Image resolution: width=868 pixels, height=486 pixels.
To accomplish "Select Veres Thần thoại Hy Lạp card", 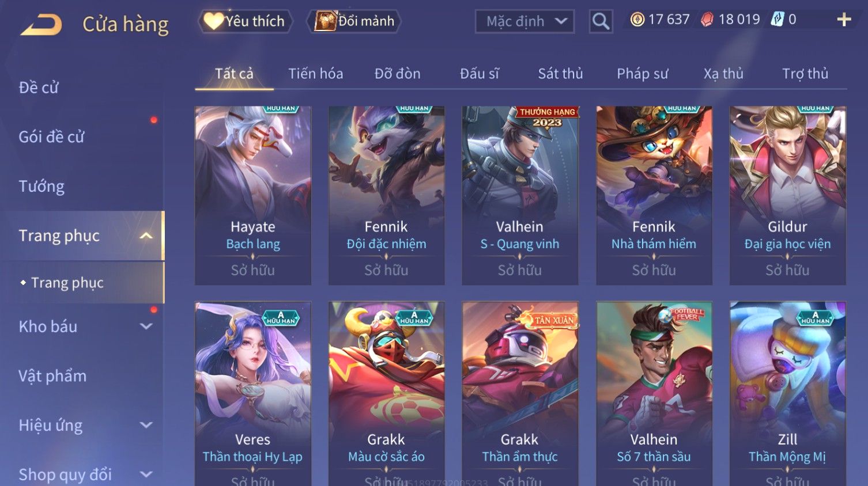I will pos(253,394).
